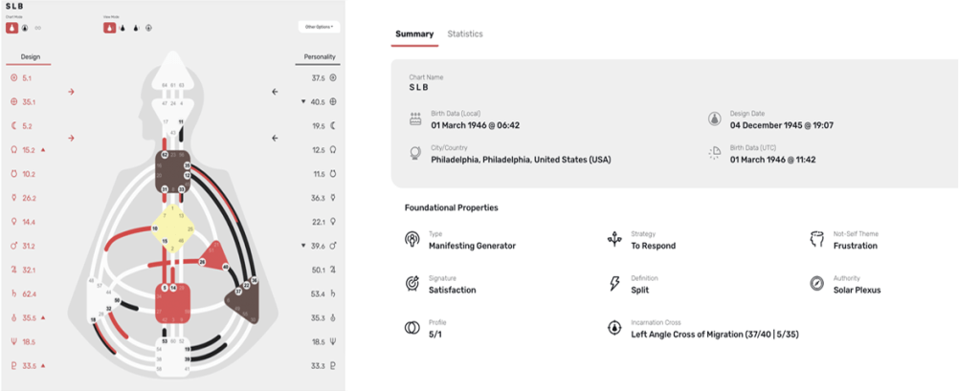Screen dimensions: 980x391
Task: Open the Other Options dropdown
Action: 319,28
